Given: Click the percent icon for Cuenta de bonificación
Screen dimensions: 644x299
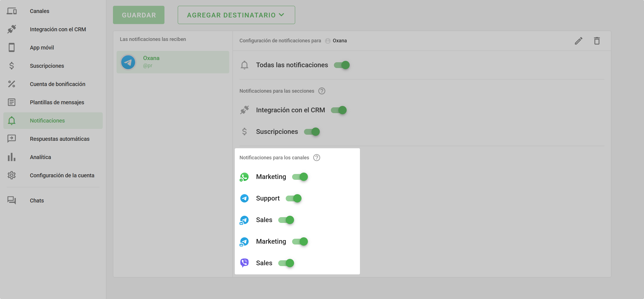Looking at the screenshot, I should click(12, 84).
